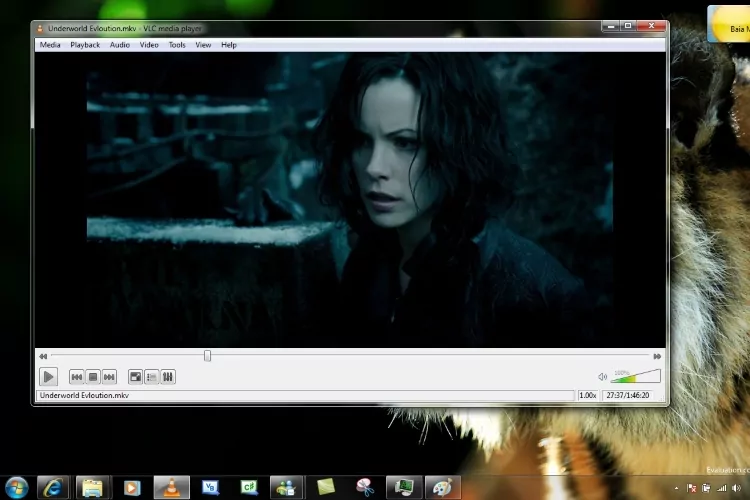Open Paint palette taskbar icon
750x500 pixels.
(442, 488)
